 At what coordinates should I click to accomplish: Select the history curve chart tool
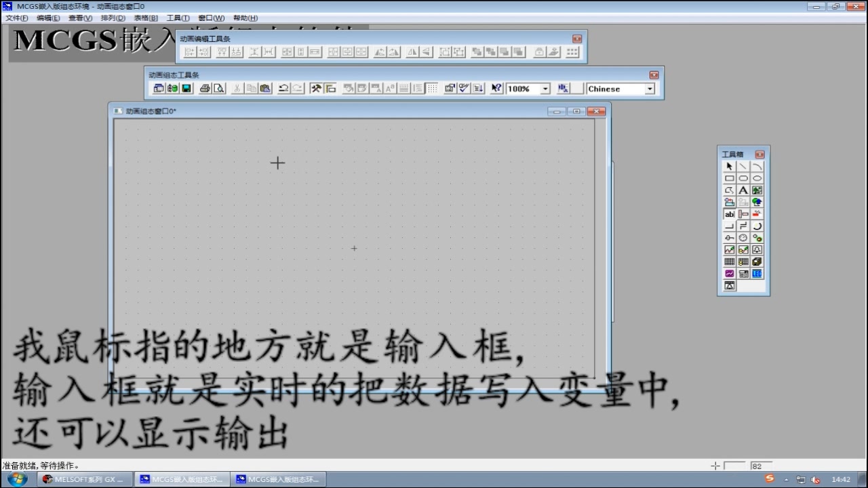743,249
